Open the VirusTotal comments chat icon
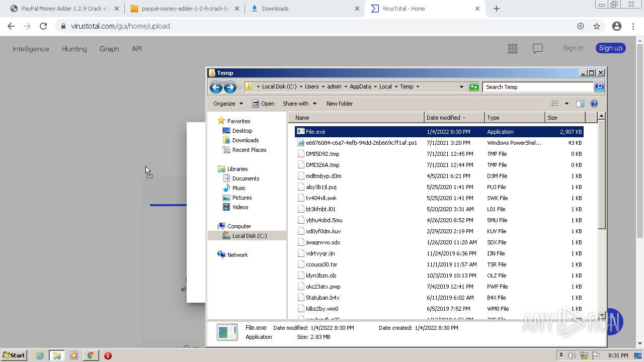This screenshot has width=644, height=362. (538, 48)
